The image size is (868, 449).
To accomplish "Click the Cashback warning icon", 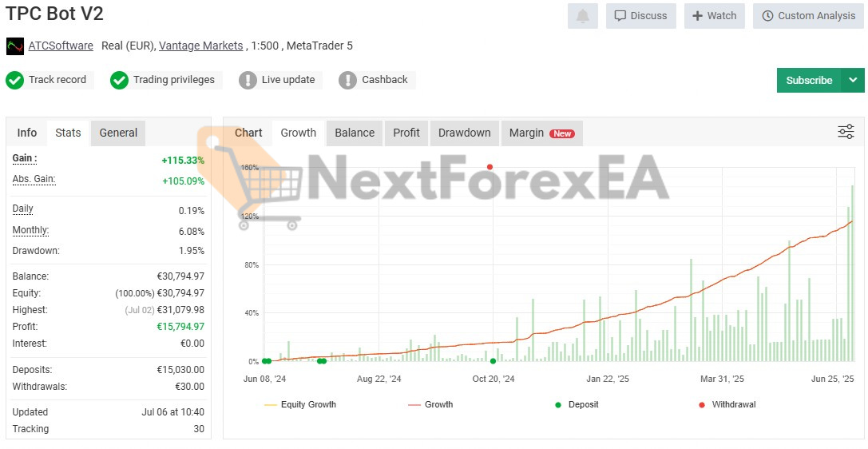I will click(x=347, y=80).
